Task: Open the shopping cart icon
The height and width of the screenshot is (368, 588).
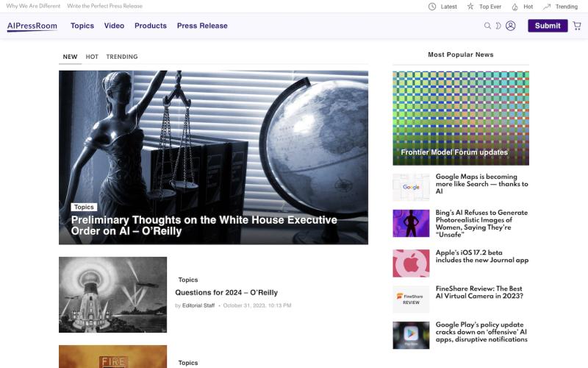Action: pos(577,26)
